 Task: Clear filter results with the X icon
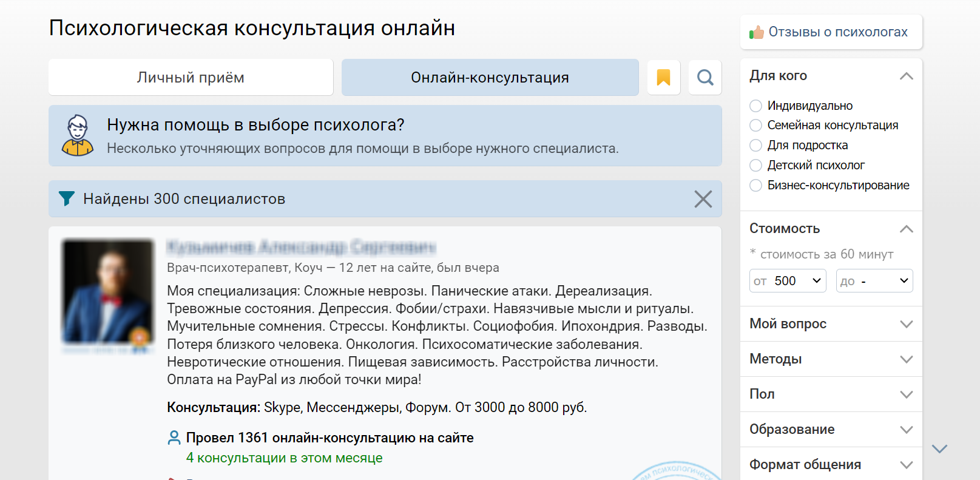[x=703, y=199]
